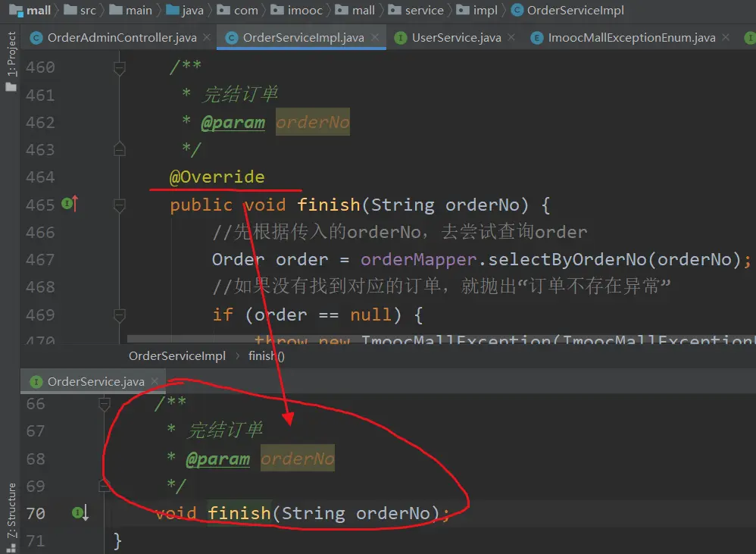
Task: Click the mall project folder icon in breadcrumb
Action: [14, 11]
